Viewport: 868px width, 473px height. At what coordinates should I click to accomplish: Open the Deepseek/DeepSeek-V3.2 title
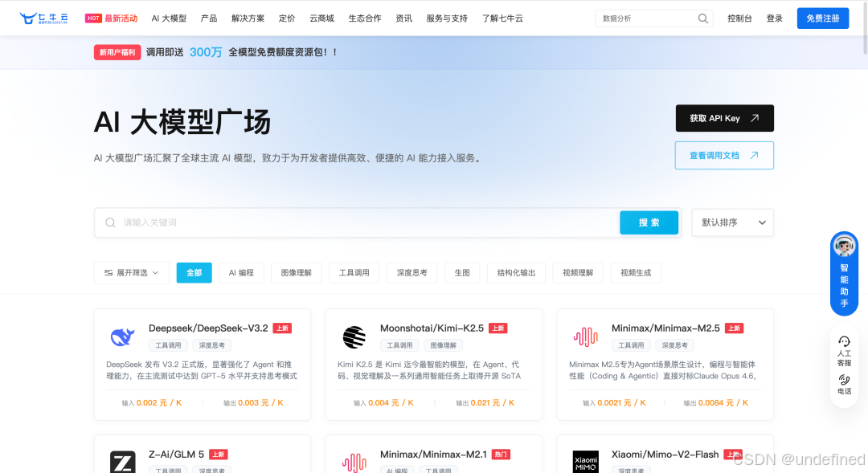click(208, 328)
